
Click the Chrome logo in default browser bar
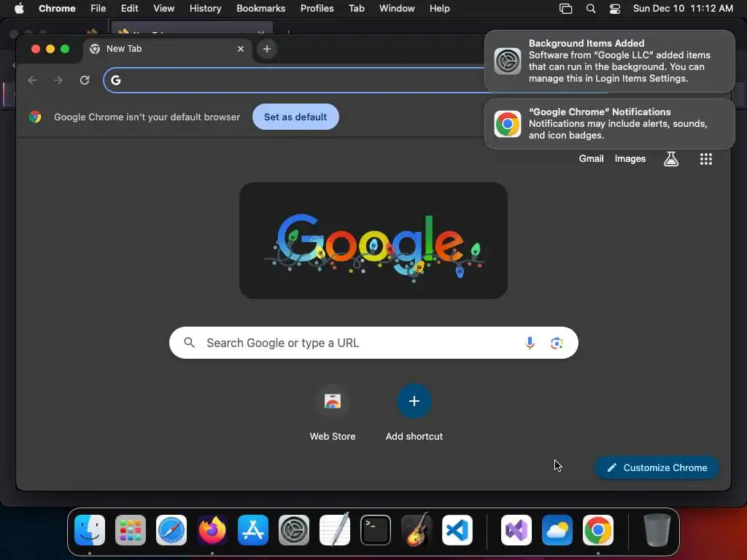(x=35, y=117)
